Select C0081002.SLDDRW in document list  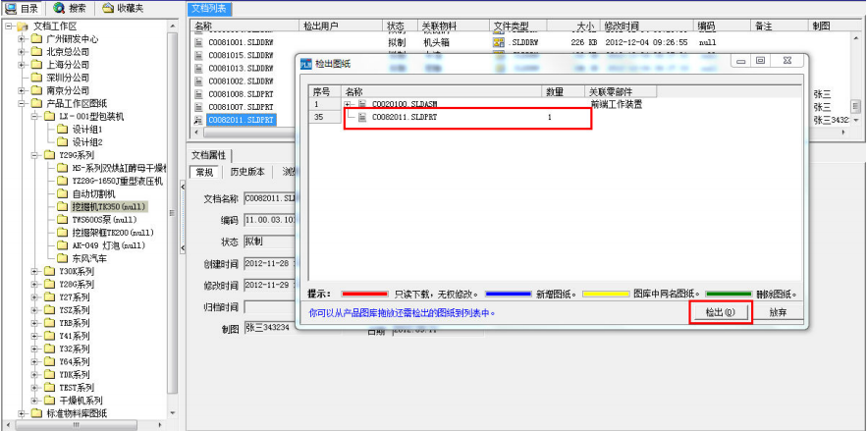tap(241, 81)
